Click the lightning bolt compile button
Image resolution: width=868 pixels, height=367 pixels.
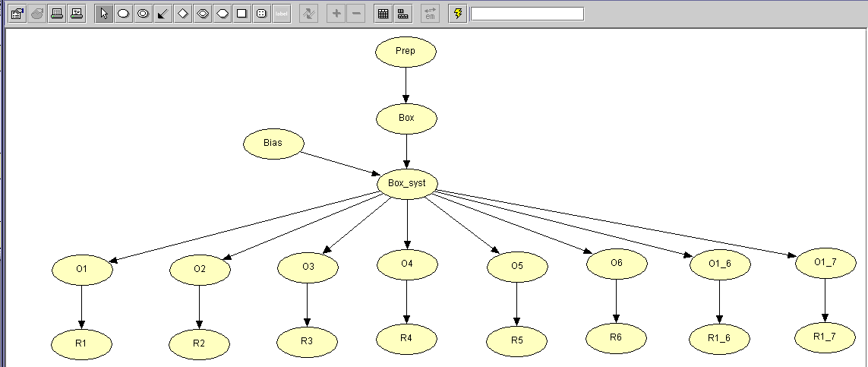pyautogui.click(x=457, y=14)
